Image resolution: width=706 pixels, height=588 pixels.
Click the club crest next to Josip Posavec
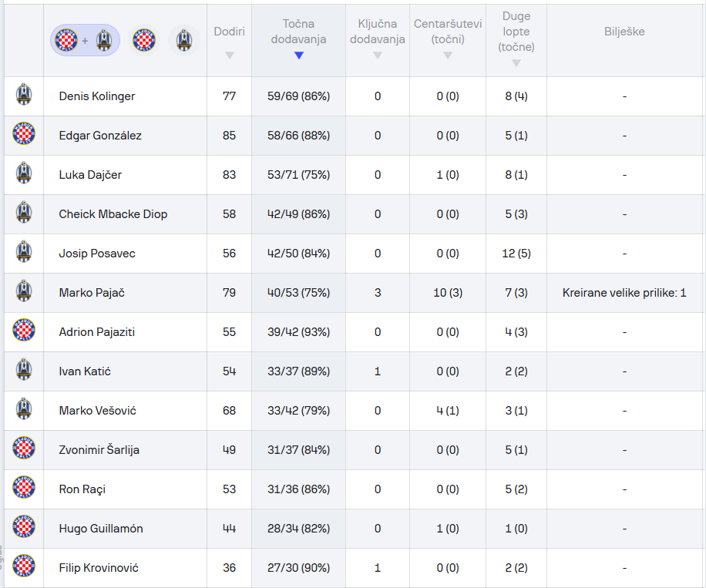[24, 253]
